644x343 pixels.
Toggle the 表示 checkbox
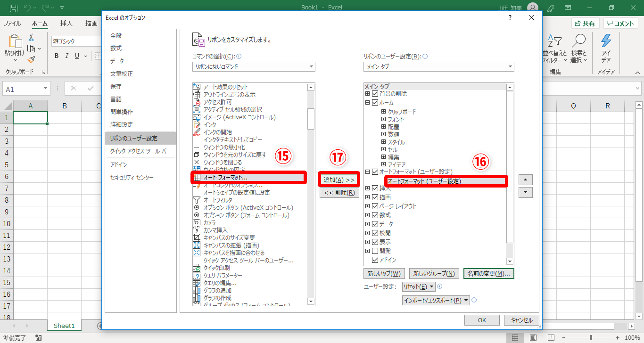point(375,242)
